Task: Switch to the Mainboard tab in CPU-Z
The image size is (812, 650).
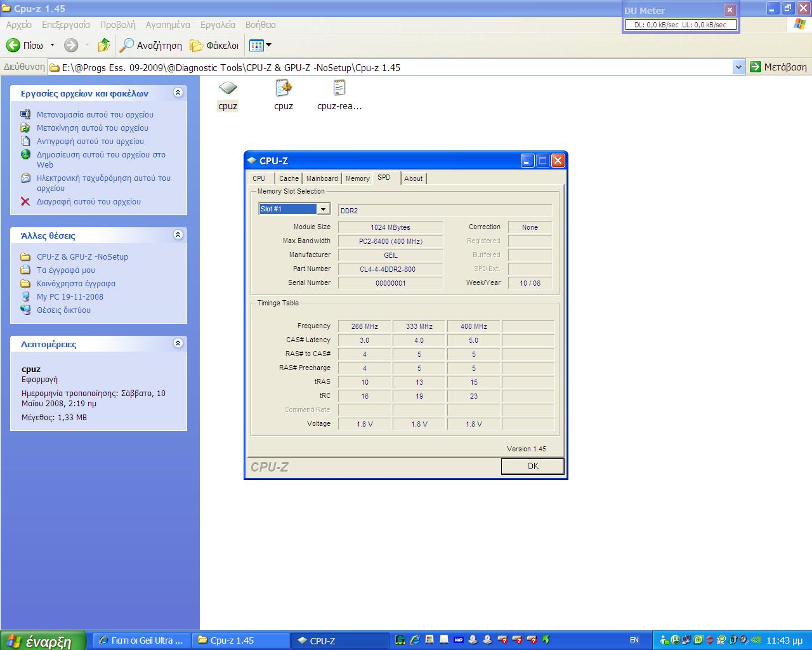Action: tap(322, 178)
